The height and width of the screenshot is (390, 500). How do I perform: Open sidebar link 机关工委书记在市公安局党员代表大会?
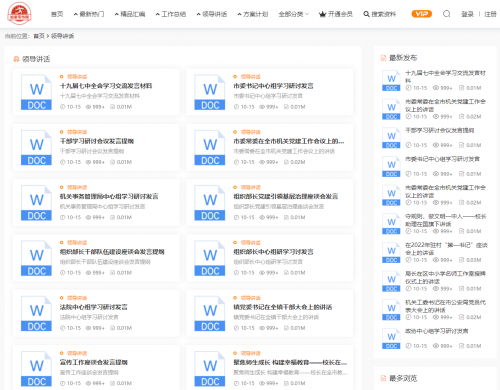point(445,306)
